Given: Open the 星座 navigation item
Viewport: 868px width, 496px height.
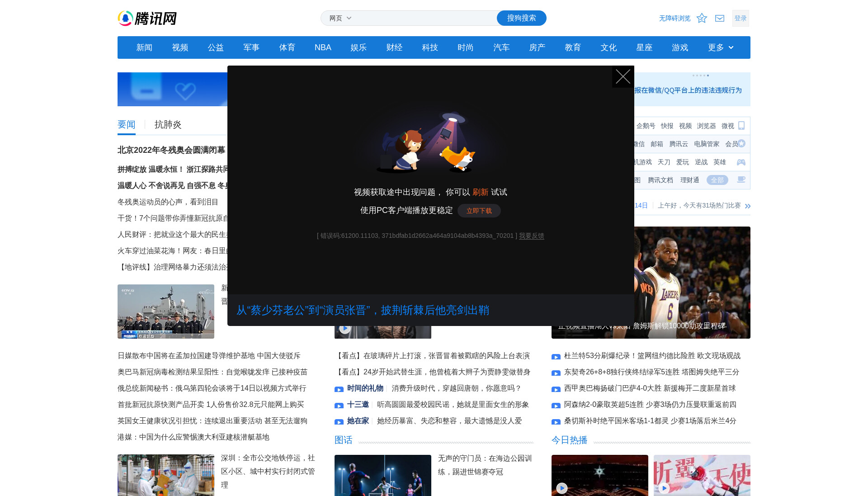Looking at the screenshot, I should pos(644,47).
